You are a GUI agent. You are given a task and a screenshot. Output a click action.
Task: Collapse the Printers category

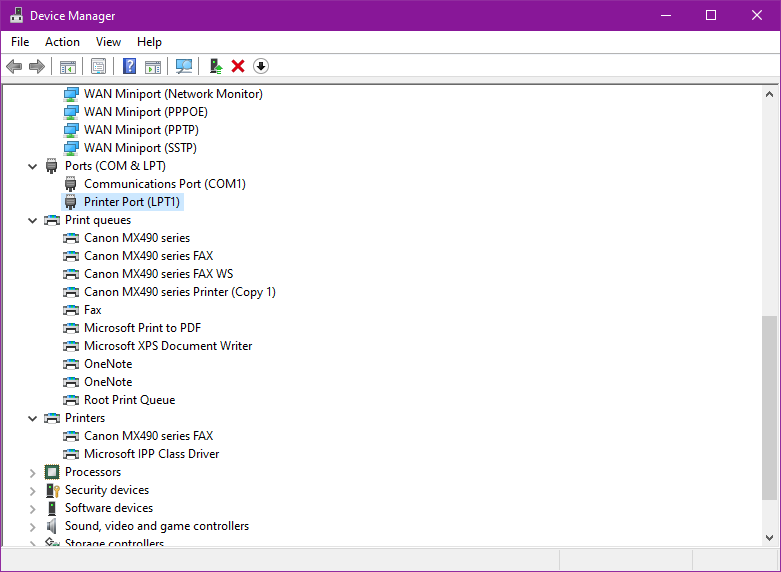pos(32,419)
